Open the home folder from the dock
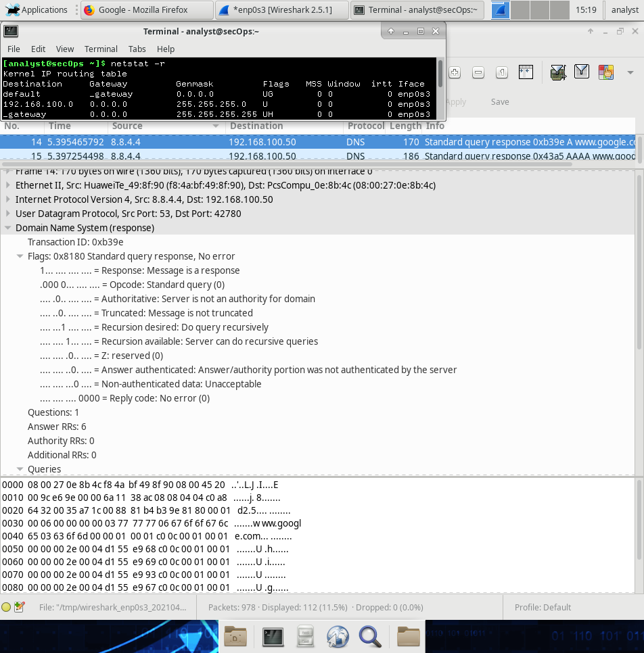The image size is (644, 653). pos(235,636)
